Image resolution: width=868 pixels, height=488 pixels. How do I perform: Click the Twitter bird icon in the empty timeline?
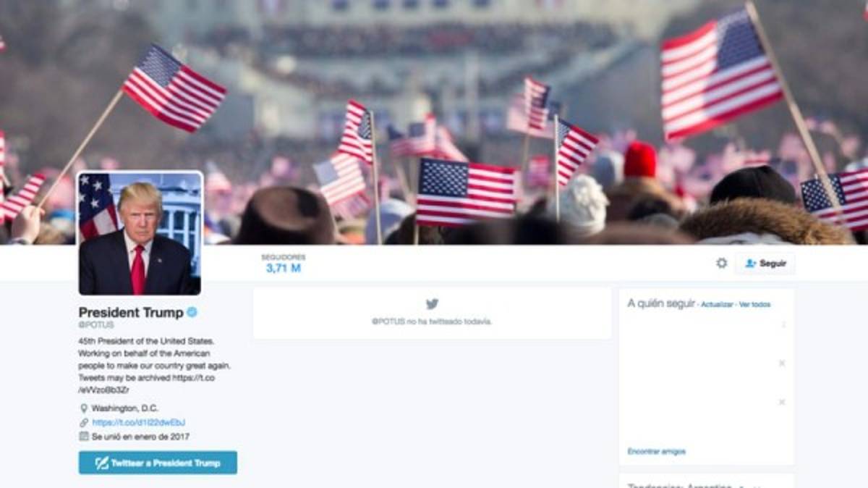[432, 304]
